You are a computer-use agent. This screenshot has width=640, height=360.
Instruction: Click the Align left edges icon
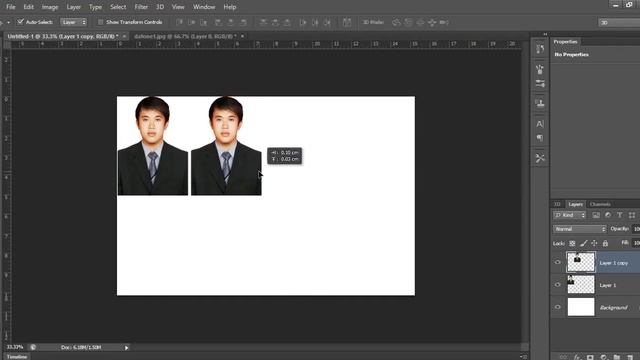(x=219, y=22)
